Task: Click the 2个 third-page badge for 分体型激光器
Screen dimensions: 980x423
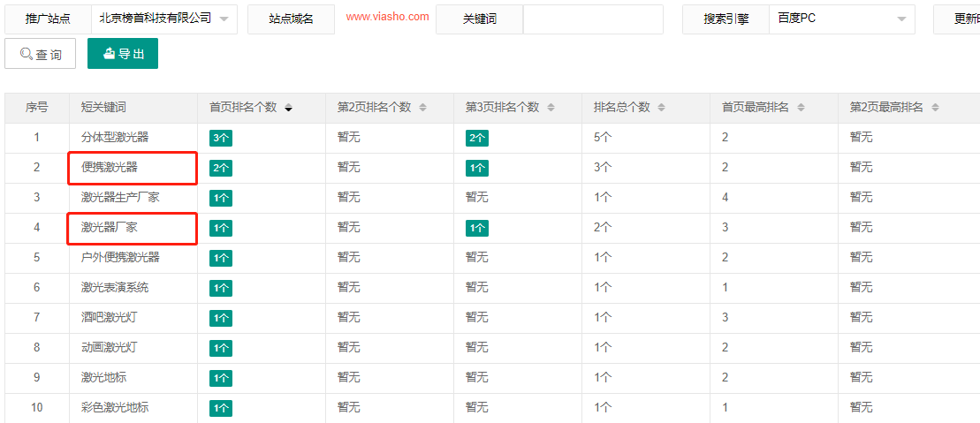Action: [x=477, y=138]
